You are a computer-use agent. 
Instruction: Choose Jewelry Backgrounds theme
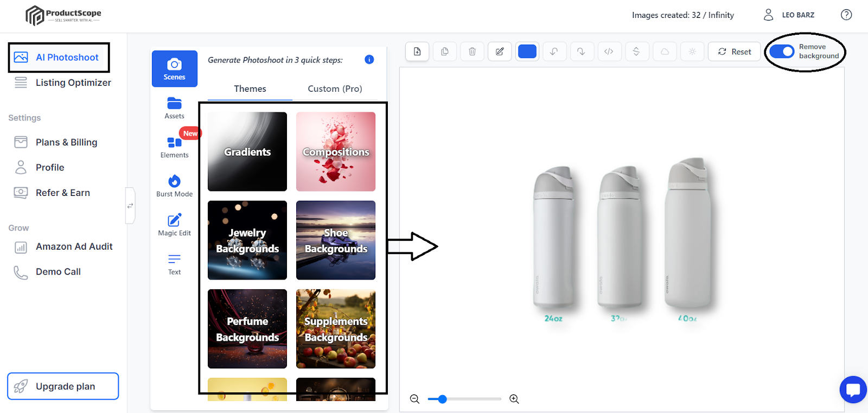[247, 240]
